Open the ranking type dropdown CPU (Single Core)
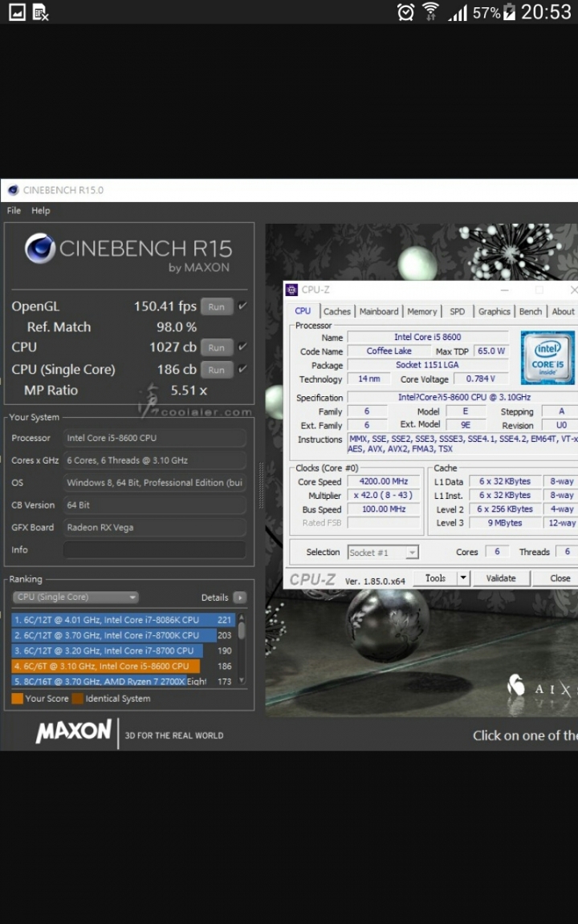Image resolution: width=578 pixels, height=924 pixels. pos(75,597)
